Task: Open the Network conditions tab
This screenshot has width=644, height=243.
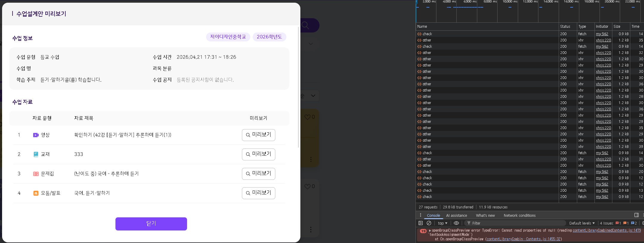Action: [x=519, y=215]
